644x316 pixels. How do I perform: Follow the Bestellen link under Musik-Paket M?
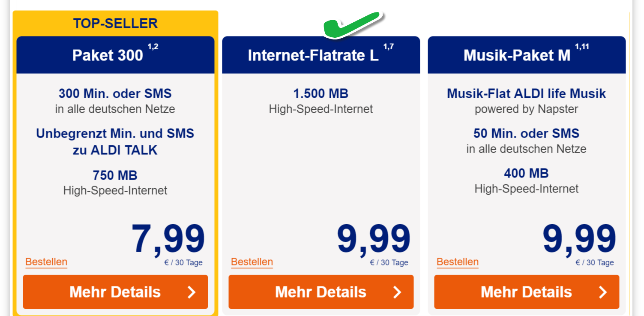pyautogui.click(x=458, y=262)
